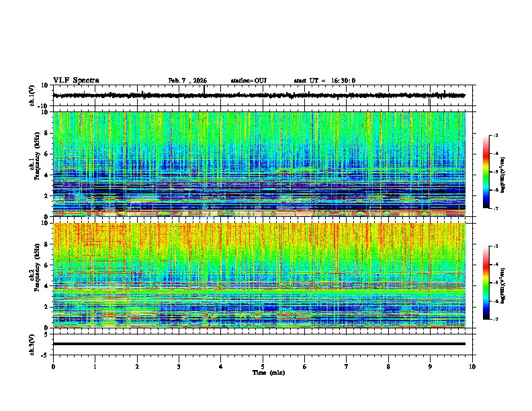
Task: Click the "station=OUI" header label
Action: coord(249,81)
